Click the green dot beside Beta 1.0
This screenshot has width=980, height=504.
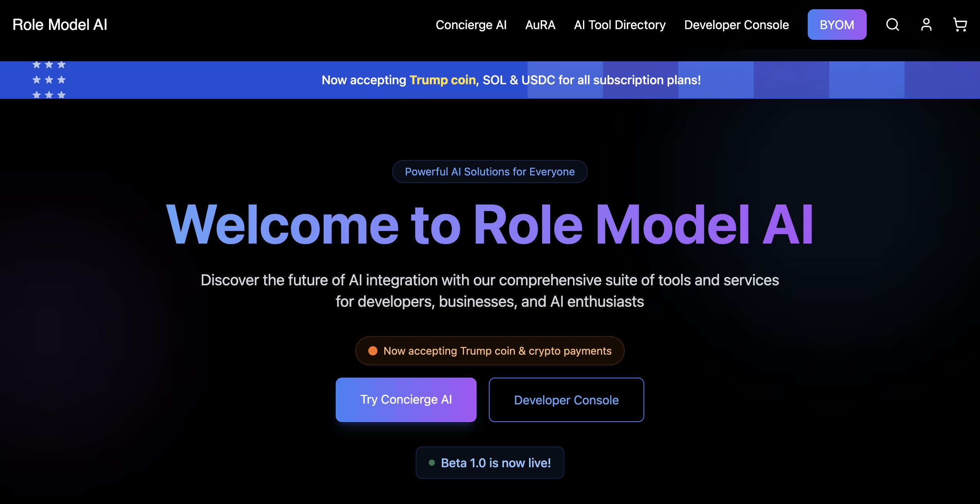coord(432,463)
